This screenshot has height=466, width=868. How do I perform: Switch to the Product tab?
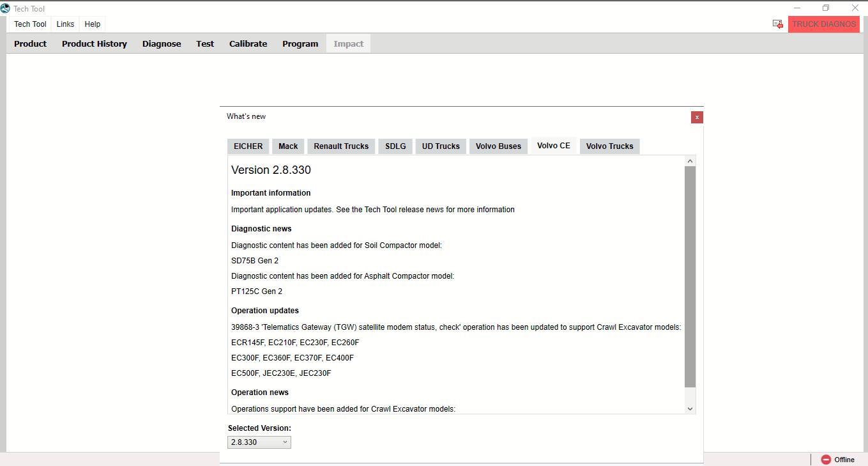coord(31,43)
